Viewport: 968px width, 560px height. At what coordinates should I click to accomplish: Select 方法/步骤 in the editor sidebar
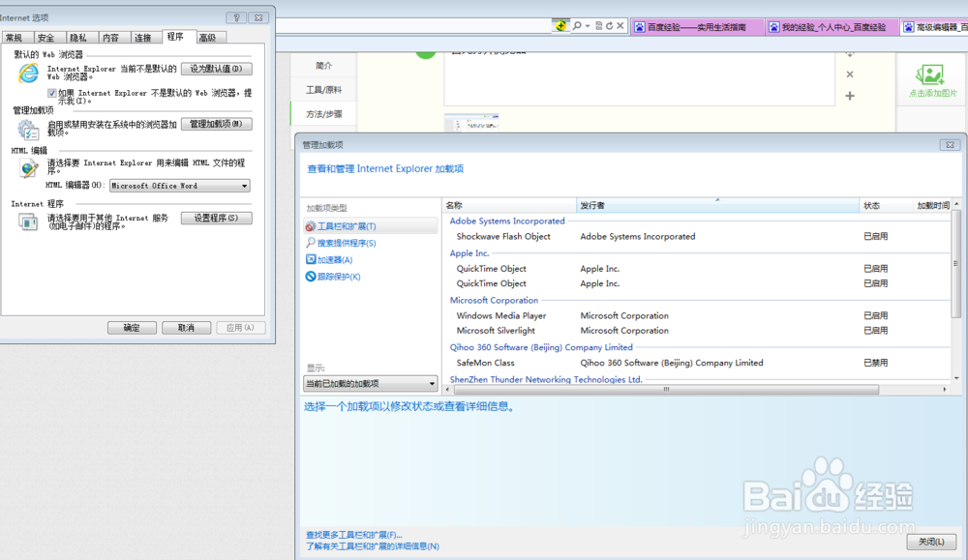tap(323, 114)
